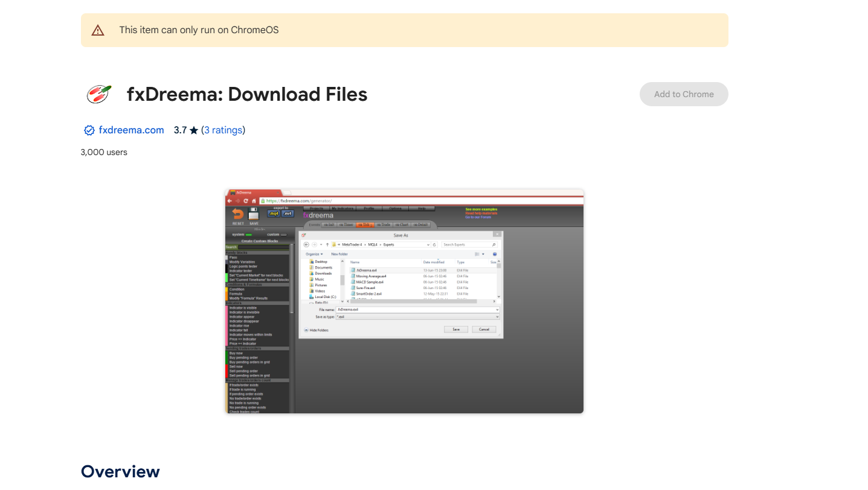Click the "Overview" heading
The height and width of the screenshot is (490, 868).
120,471
